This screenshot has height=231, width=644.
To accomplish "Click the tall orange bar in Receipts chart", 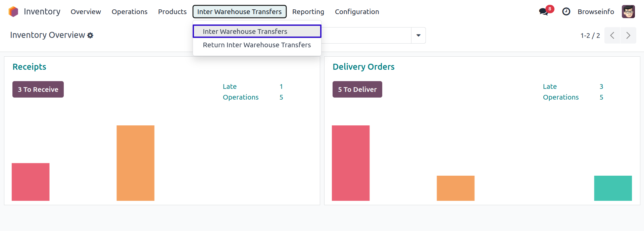I will [135, 163].
